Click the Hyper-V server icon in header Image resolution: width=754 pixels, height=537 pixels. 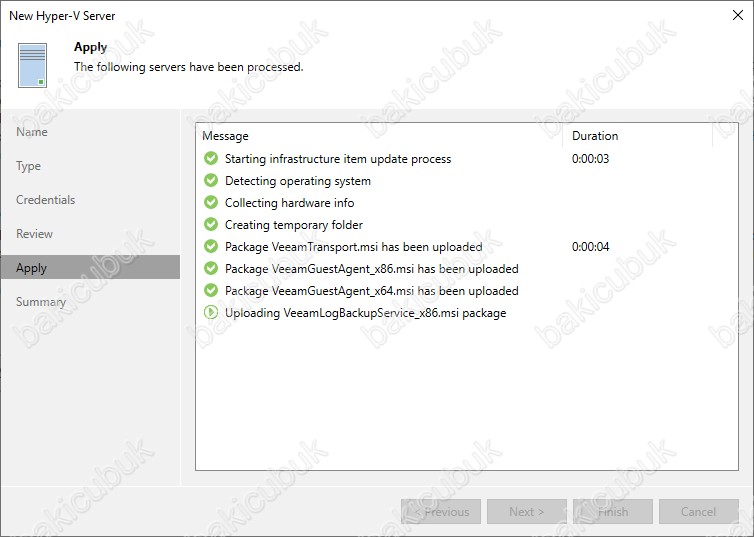tap(33, 65)
